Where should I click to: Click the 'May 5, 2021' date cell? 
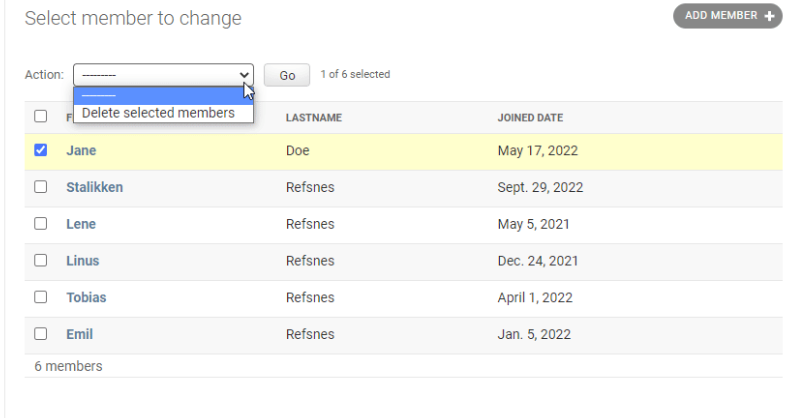(534, 224)
